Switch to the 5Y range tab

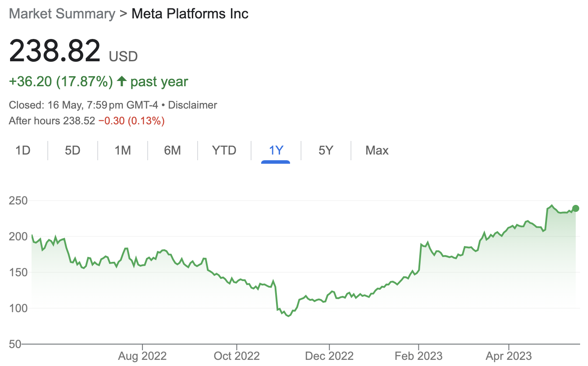point(326,151)
